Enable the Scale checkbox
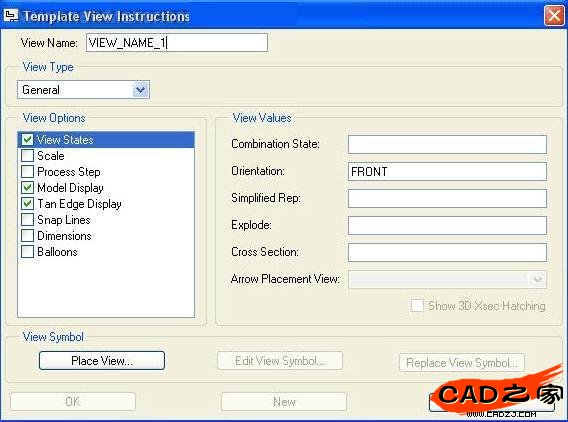 tap(28, 156)
